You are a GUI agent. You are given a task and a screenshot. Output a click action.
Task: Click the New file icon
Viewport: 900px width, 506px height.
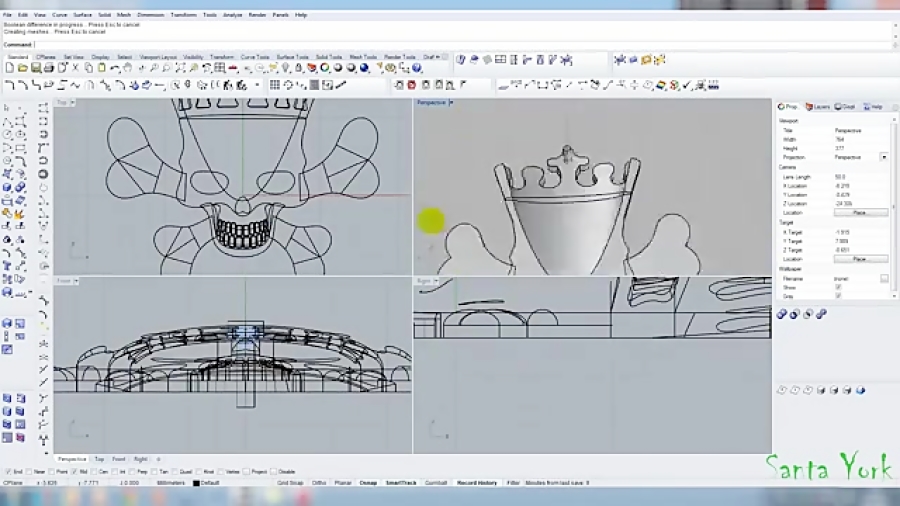click(x=9, y=68)
